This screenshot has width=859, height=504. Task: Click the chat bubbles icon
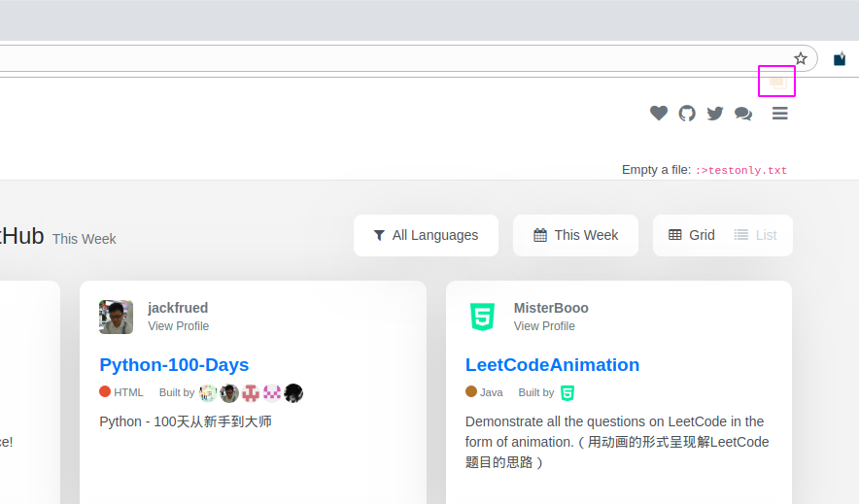[x=743, y=114]
